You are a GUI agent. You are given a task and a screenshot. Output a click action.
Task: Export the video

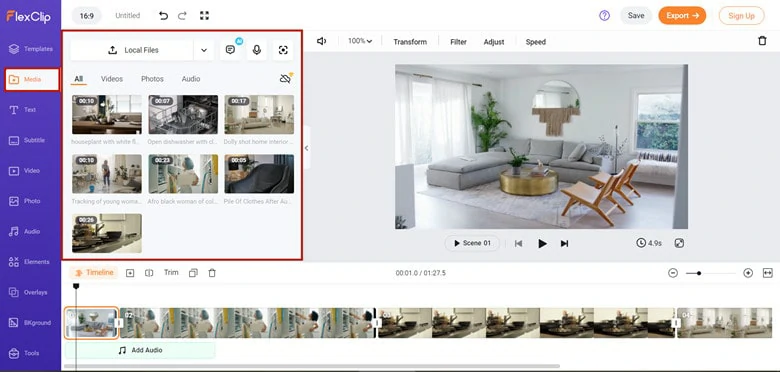tap(682, 15)
